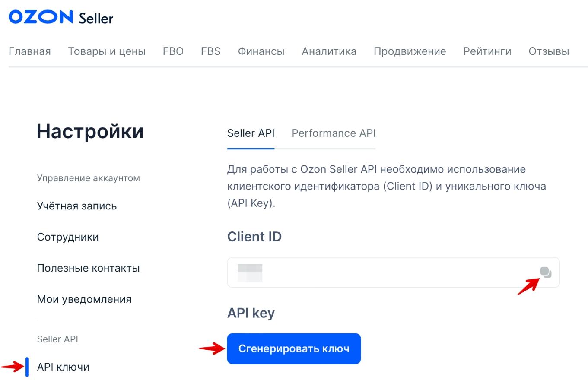Go to the FBO section
This screenshot has height=380, width=588.
click(173, 51)
